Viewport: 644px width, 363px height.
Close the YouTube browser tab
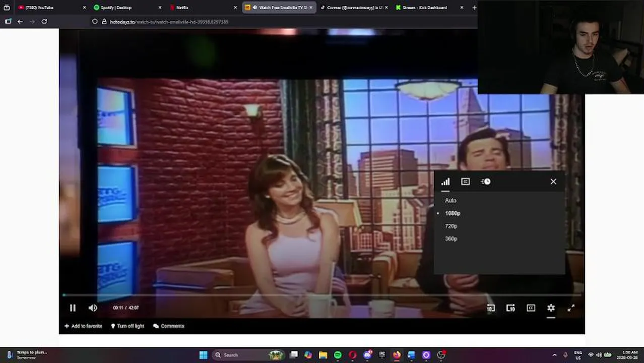coord(85,8)
